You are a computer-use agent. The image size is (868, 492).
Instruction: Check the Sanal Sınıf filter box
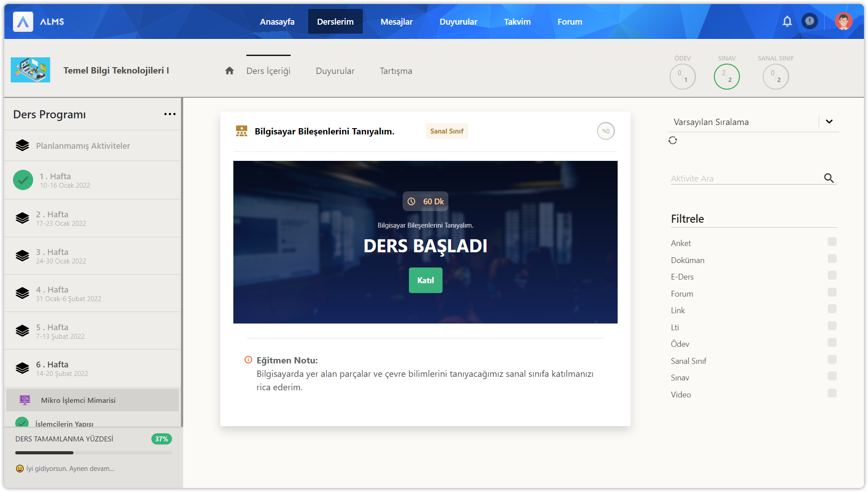(832, 360)
